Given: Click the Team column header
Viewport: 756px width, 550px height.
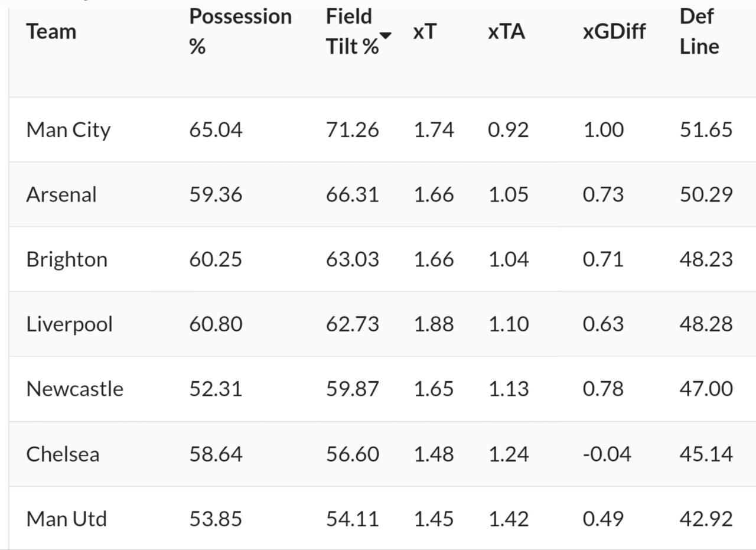Looking at the screenshot, I should point(51,32).
